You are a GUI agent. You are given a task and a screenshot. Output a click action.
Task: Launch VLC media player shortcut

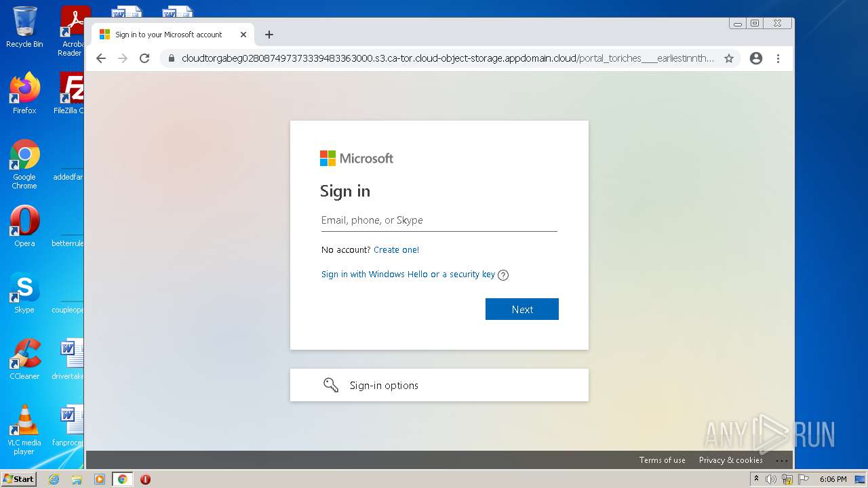pos(24,430)
